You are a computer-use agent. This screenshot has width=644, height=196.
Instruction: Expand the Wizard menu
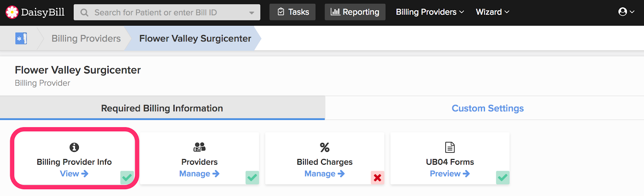(x=493, y=12)
